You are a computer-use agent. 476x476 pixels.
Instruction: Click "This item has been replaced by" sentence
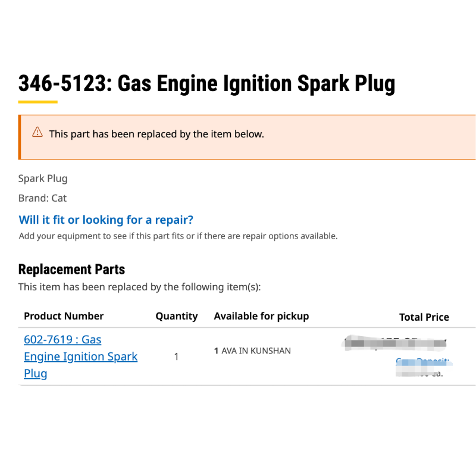tap(139, 287)
